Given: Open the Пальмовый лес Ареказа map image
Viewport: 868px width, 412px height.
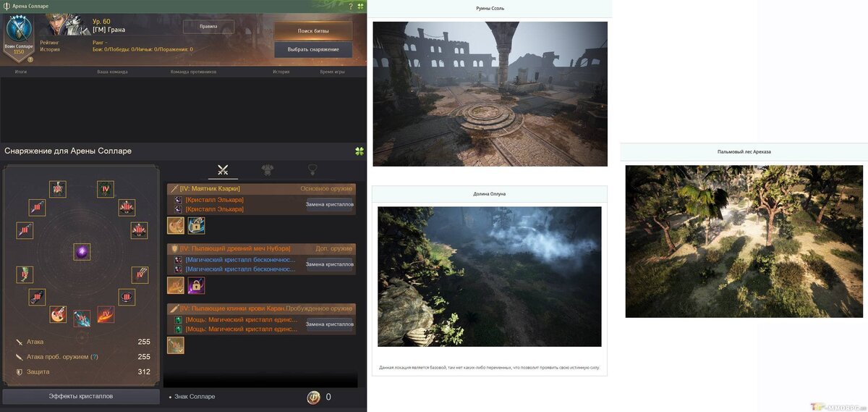Looking at the screenshot, I should (744, 242).
